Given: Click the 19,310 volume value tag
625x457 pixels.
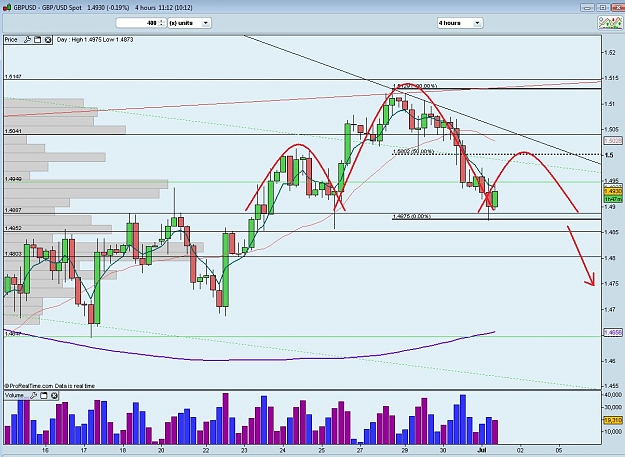Looking at the screenshot, I should point(613,420).
